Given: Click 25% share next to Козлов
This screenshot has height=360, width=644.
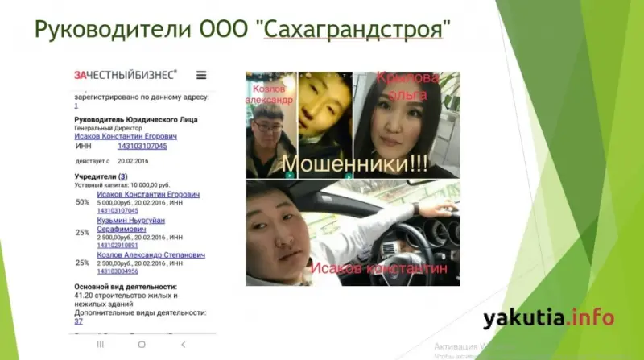Looking at the screenshot, I should click(83, 263).
